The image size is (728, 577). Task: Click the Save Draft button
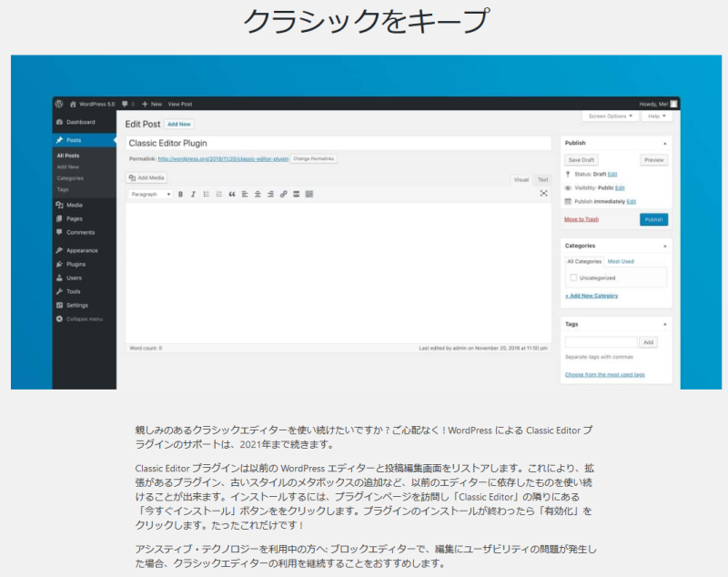(581, 159)
